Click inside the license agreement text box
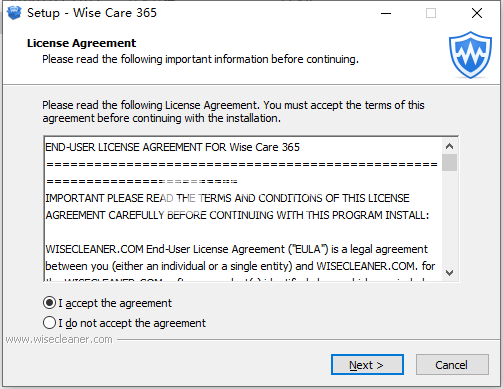Image resolution: width=503 pixels, height=389 pixels. coord(243,209)
